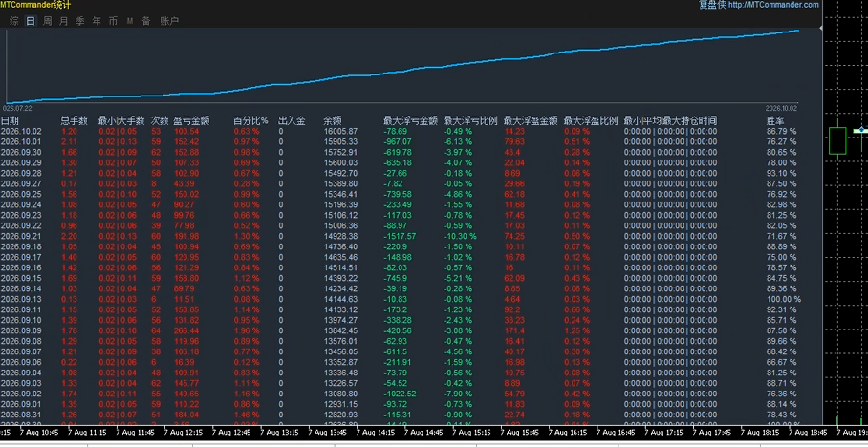Click the balance value 14928.38

(340, 236)
